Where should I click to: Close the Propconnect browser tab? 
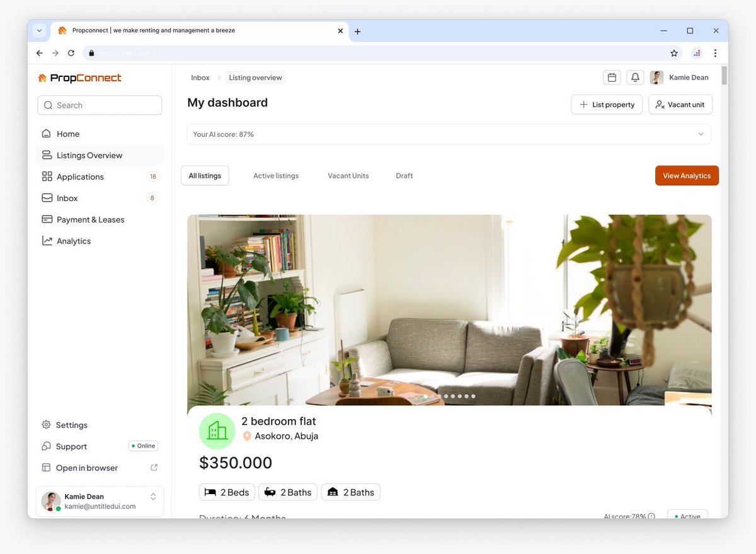(340, 30)
